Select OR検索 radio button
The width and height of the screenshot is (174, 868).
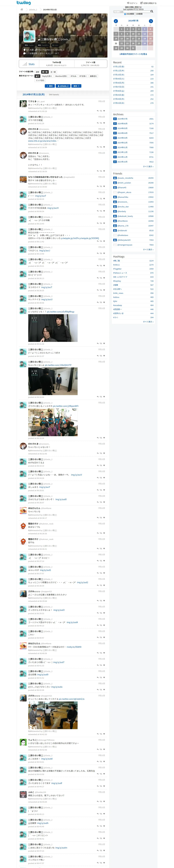135,14
